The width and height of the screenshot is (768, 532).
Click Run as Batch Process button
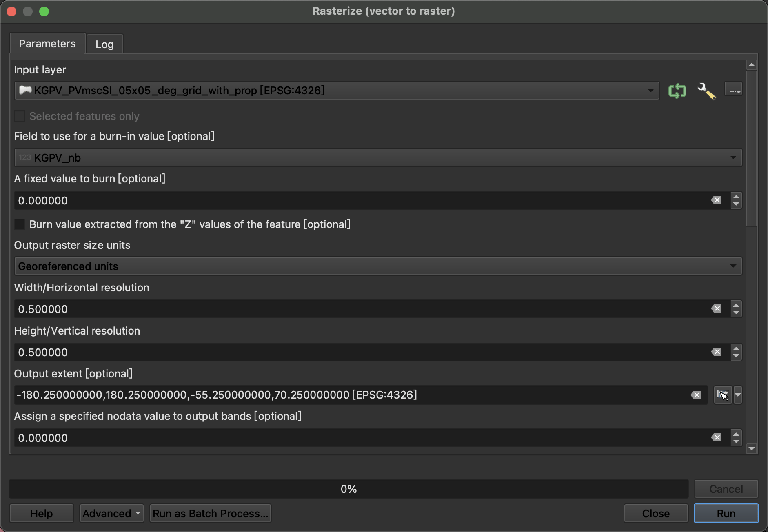tap(211, 513)
